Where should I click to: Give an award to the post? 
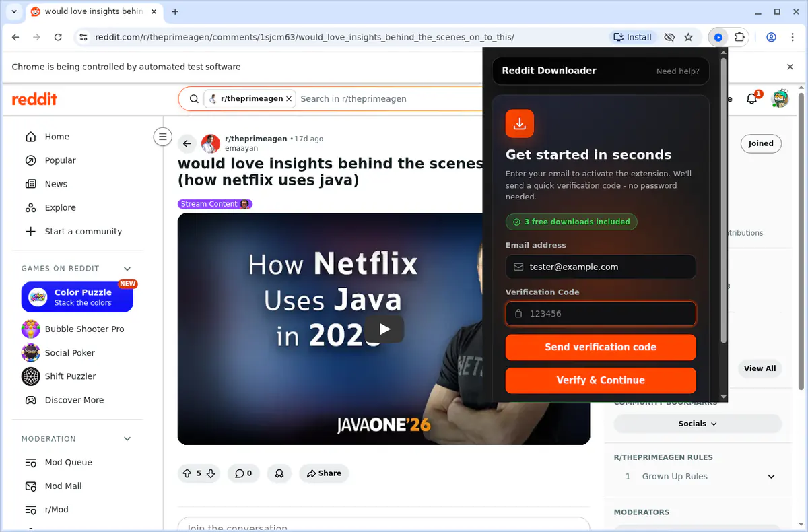click(279, 473)
